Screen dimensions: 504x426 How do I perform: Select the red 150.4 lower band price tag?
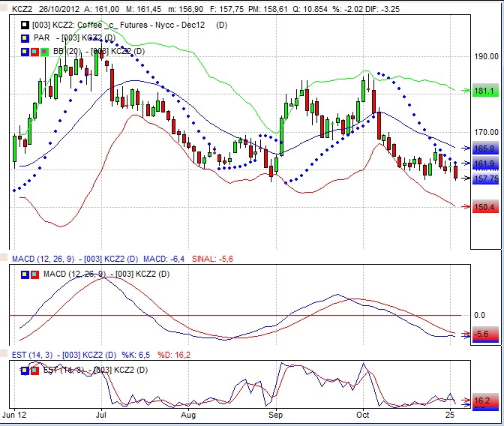pos(485,207)
